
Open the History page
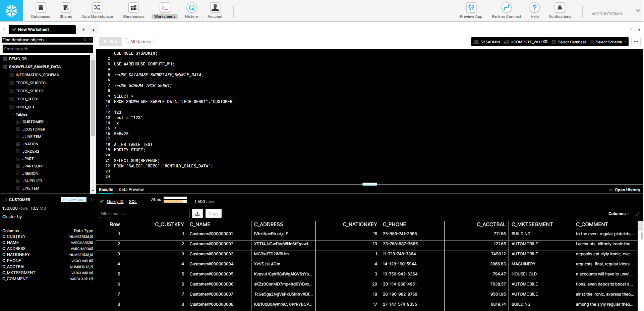[191, 11]
